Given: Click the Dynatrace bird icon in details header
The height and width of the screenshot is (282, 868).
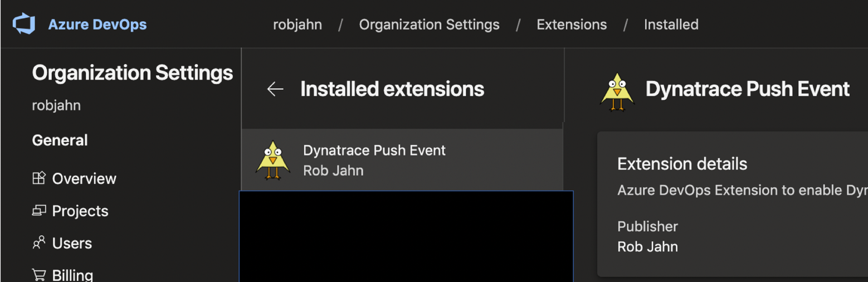Looking at the screenshot, I should click(617, 92).
